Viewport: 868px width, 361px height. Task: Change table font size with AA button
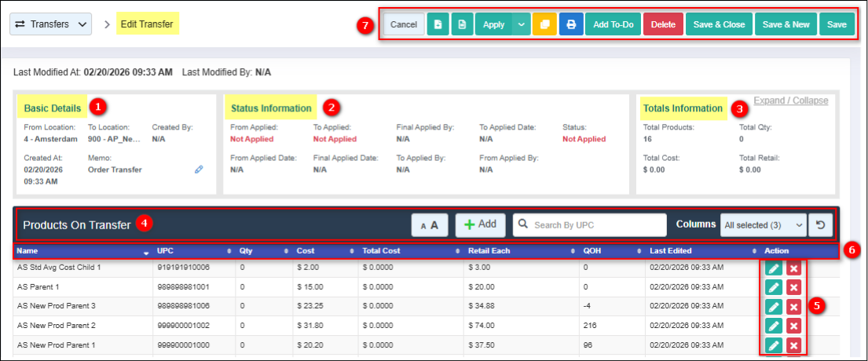[430, 224]
